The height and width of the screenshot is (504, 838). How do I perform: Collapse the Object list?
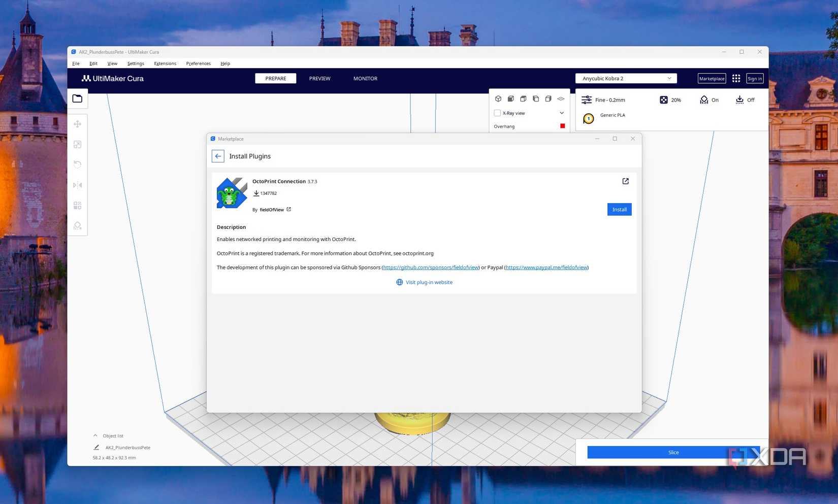[95, 435]
